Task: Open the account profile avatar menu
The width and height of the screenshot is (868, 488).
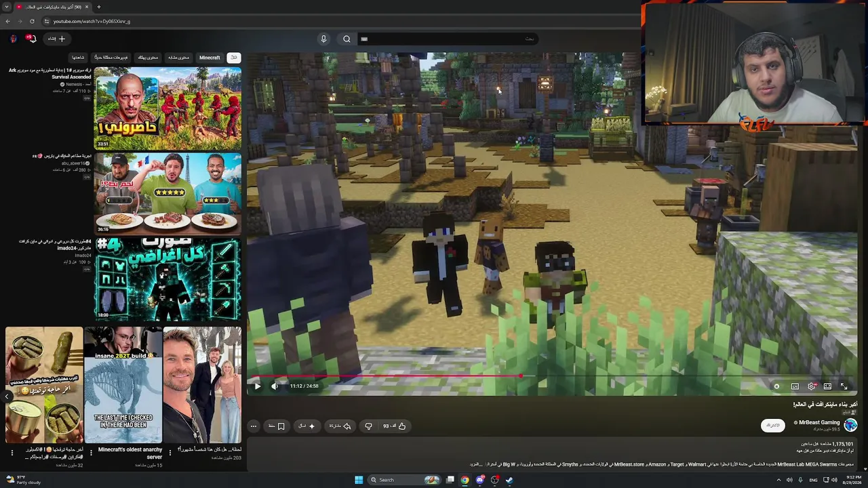Action: tap(13, 39)
